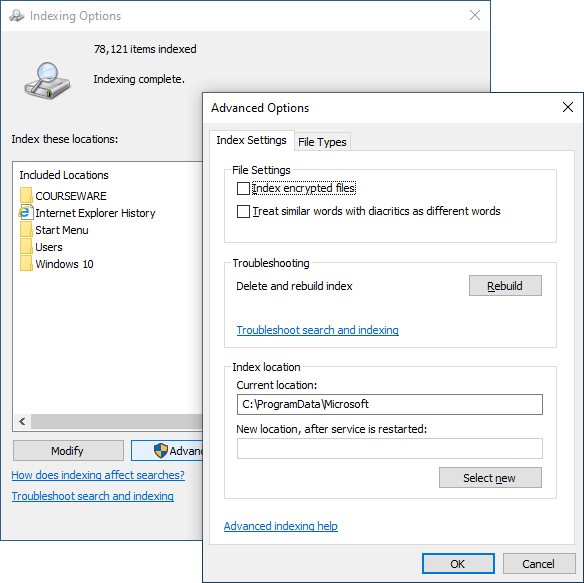The image size is (584, 583).
Task: Click the Select new button
Action: coord(490,478)
